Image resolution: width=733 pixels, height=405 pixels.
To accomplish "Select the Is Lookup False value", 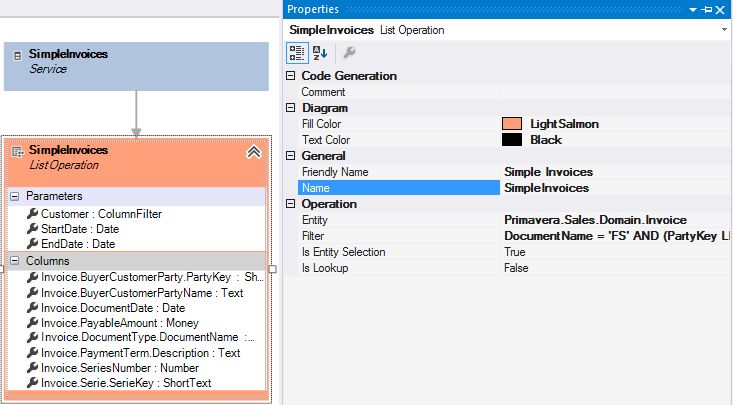I will tap(615, 268).
